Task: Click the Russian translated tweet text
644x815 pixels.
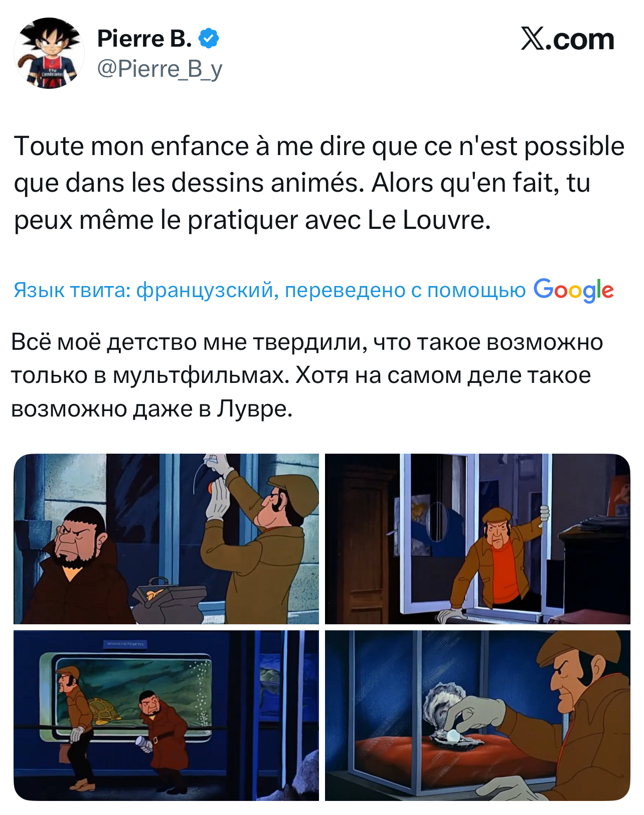Action: pyautogui.click(x=307, y=375)
